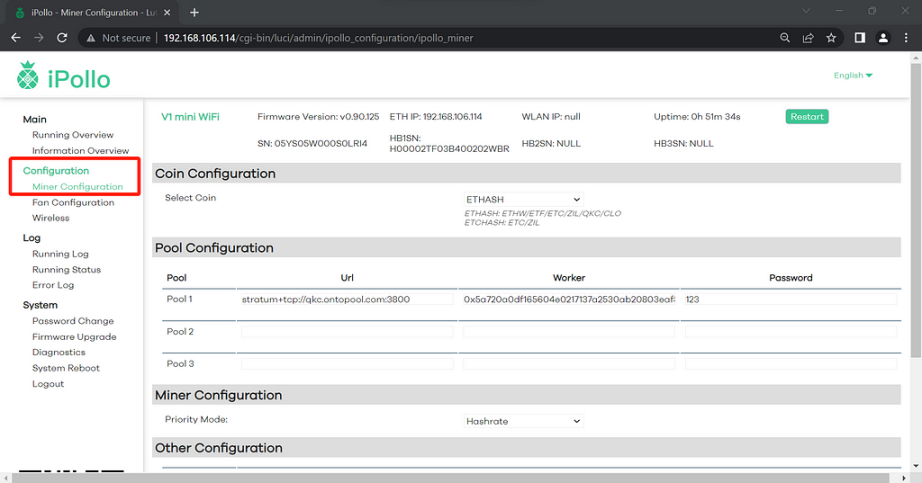Click the Uptime 0h 51m 34s text
This screenshot has width=922, height=483.
click(697, 116)
